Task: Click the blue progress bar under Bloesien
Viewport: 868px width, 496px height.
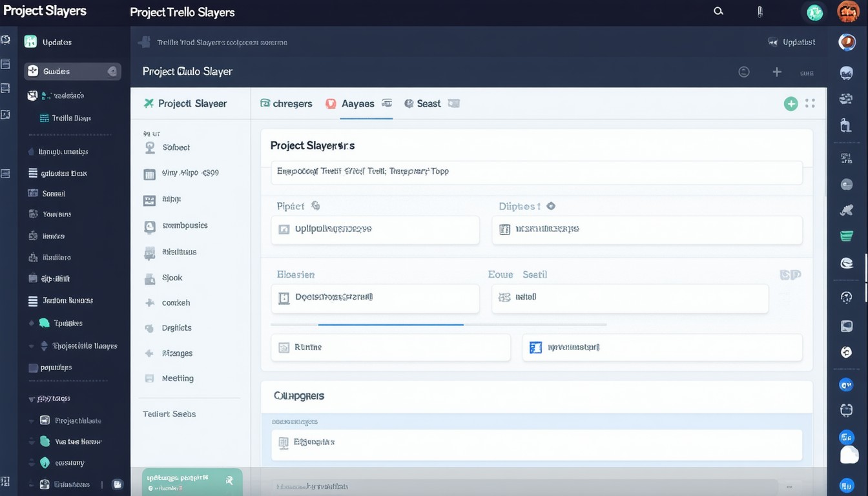Action: point(391,324)
